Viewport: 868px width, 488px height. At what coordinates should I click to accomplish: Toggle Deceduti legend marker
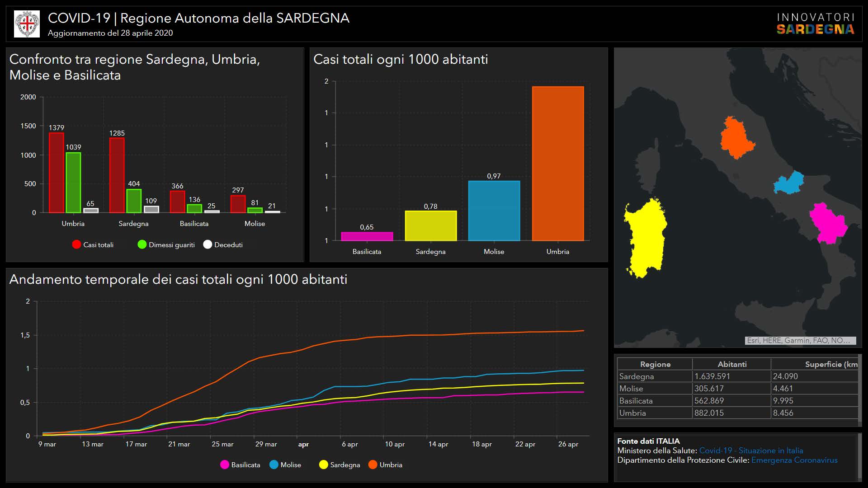coord(208,244)
